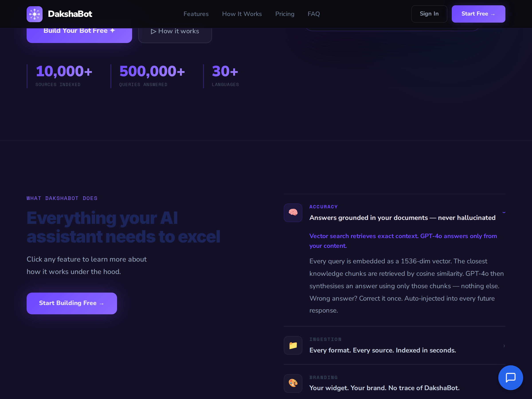532x399 pixels.
Task: Go to How It Works nav link
Action: tap(242, 14)
